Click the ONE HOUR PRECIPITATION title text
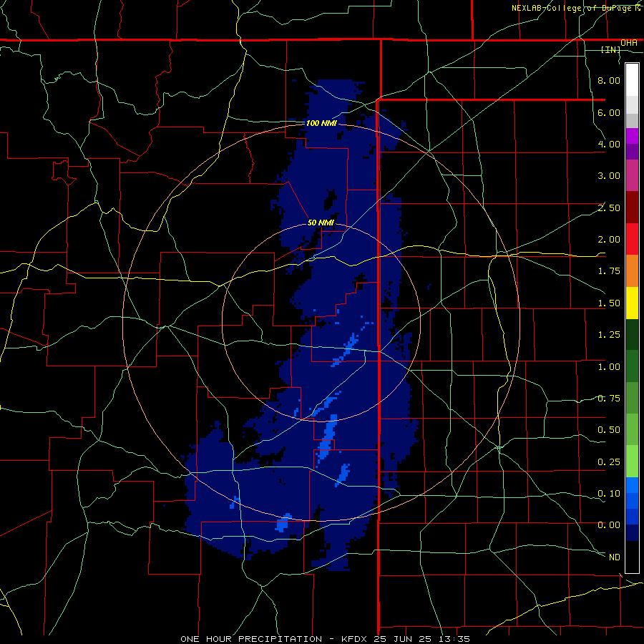 pyautogui.click(x=251, y=639)
